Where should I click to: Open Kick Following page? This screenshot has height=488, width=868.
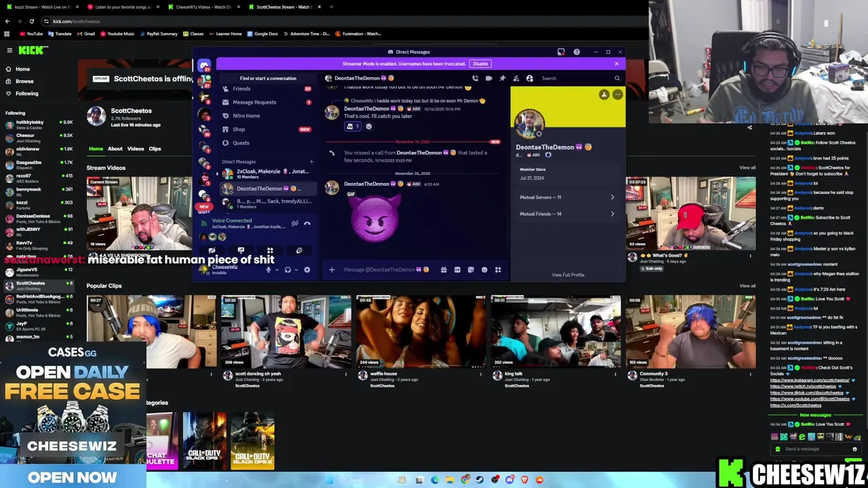[x=27, y=94]
